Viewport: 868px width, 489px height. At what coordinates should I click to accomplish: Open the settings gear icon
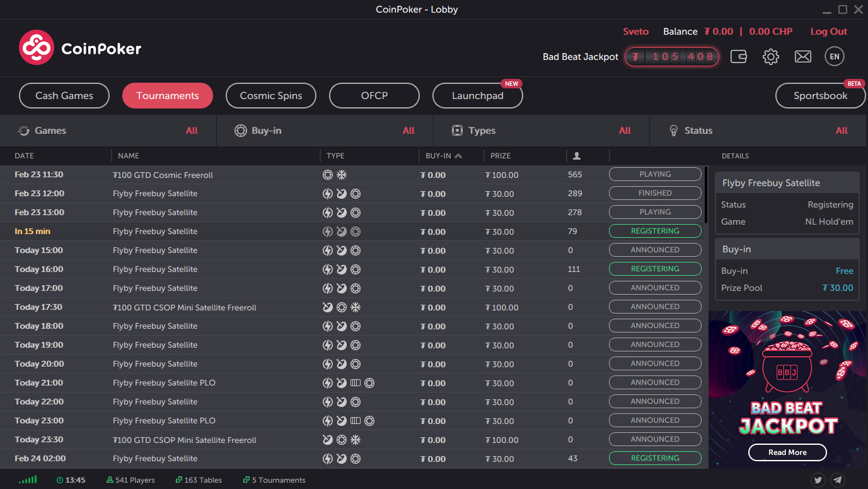coord(770,57)
